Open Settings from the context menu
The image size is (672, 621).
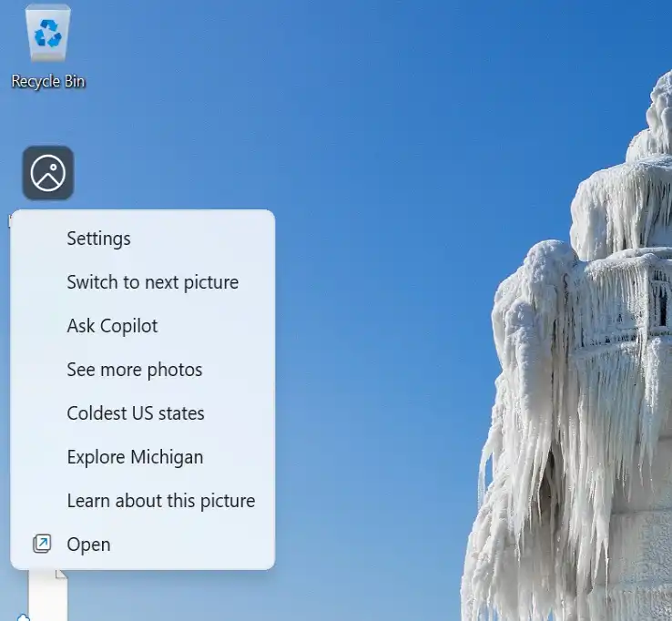(x=142, y=239)
